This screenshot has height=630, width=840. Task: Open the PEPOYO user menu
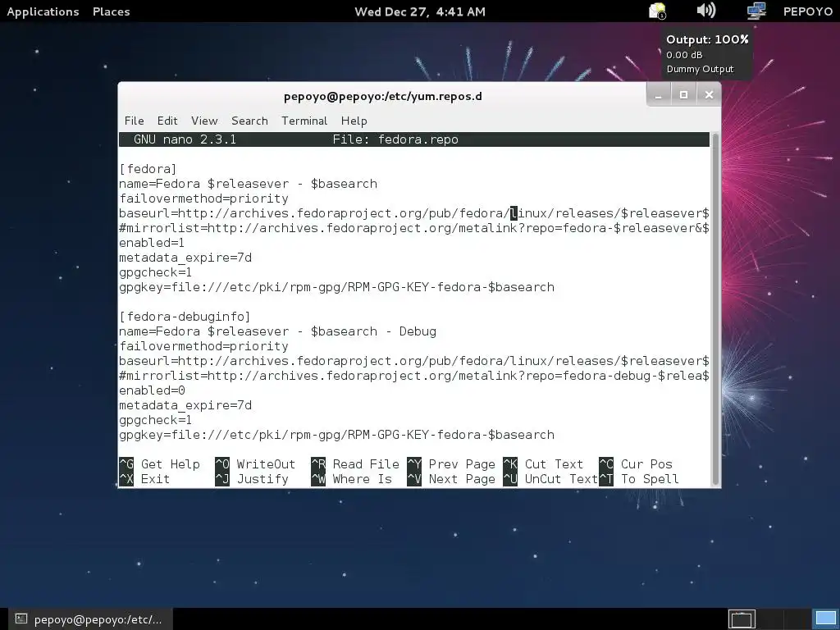[807, 11]
